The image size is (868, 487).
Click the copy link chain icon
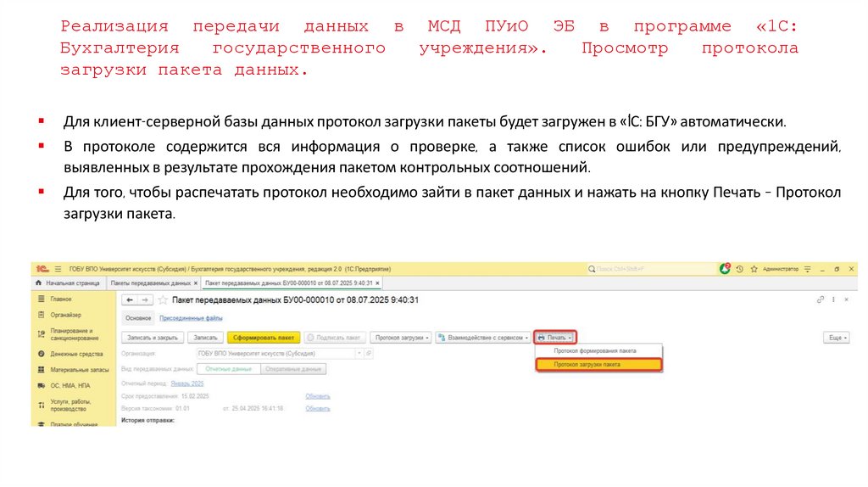[x=821, y=299]
